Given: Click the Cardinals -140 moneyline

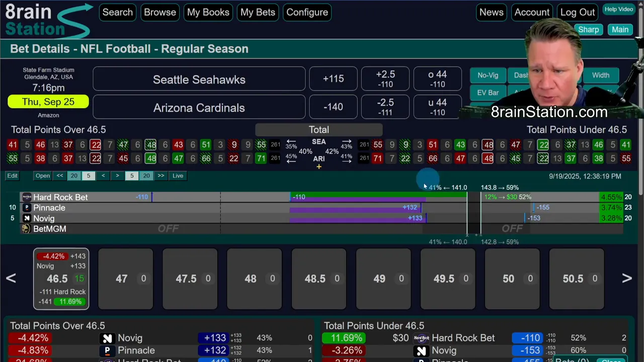Looking at the screenshot, I should [333, 108].
